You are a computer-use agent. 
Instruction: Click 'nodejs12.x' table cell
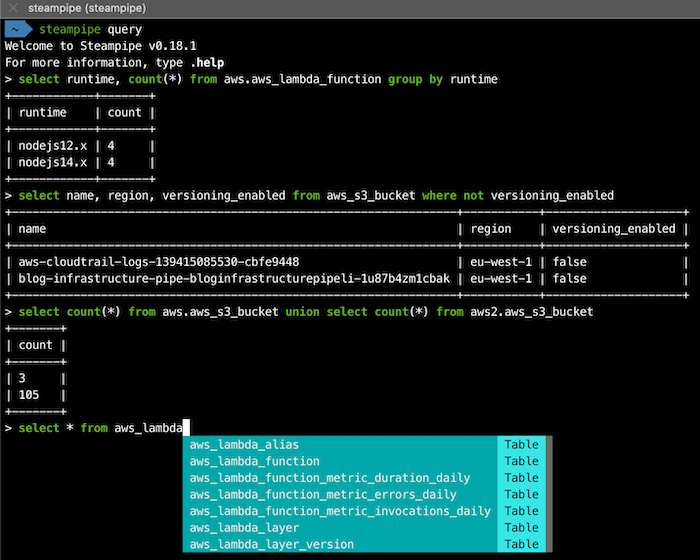point(53,146)
